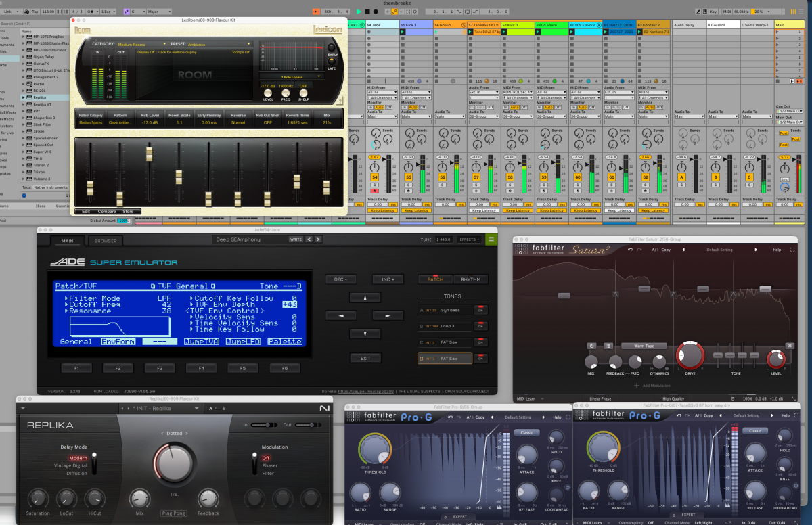Open Jade EFFECTS dropdown

(469, 239)
